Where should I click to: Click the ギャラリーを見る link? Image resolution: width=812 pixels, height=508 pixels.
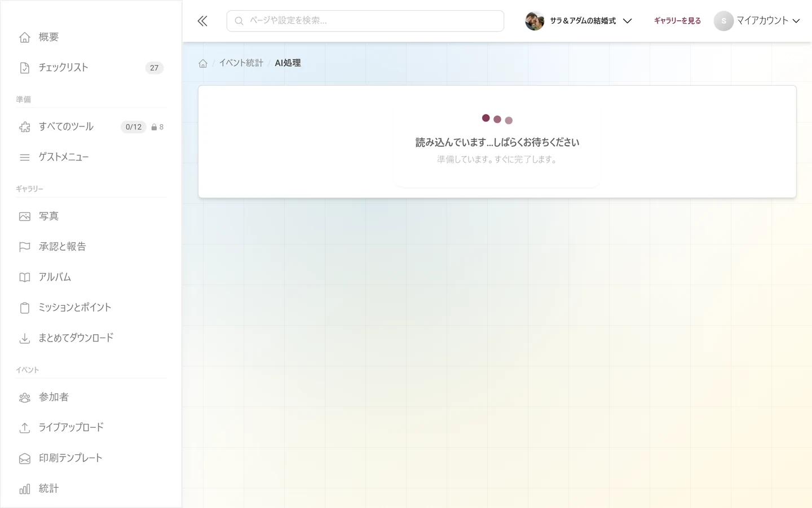pos(677,21)
